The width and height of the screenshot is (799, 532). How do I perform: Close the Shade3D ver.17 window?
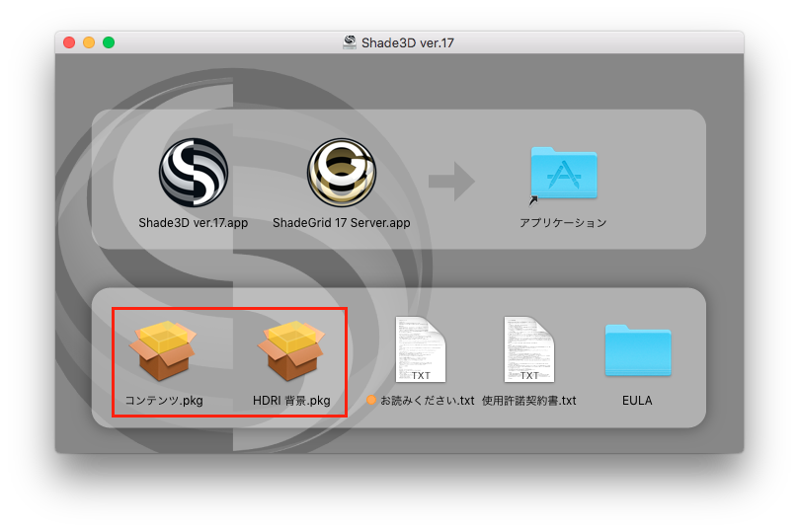click(x=69, y=42)
